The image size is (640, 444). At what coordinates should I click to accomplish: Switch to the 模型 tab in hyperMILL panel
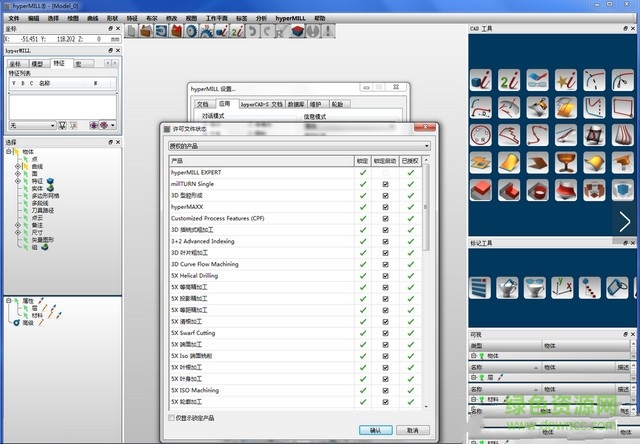tap(37, 63)
